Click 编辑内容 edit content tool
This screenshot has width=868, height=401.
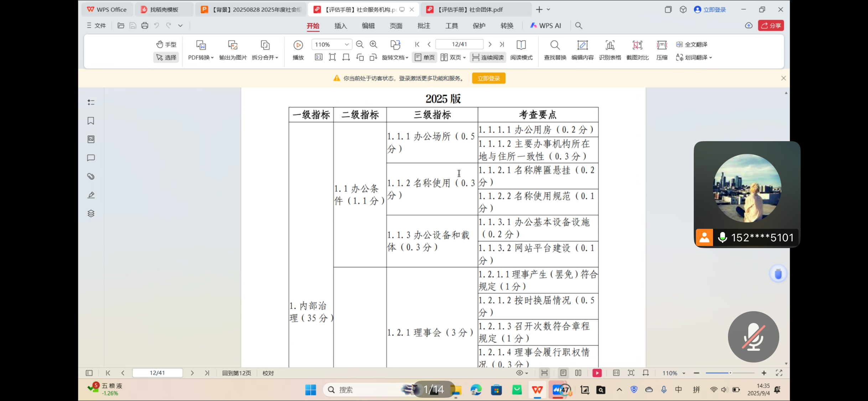[582, 50]
